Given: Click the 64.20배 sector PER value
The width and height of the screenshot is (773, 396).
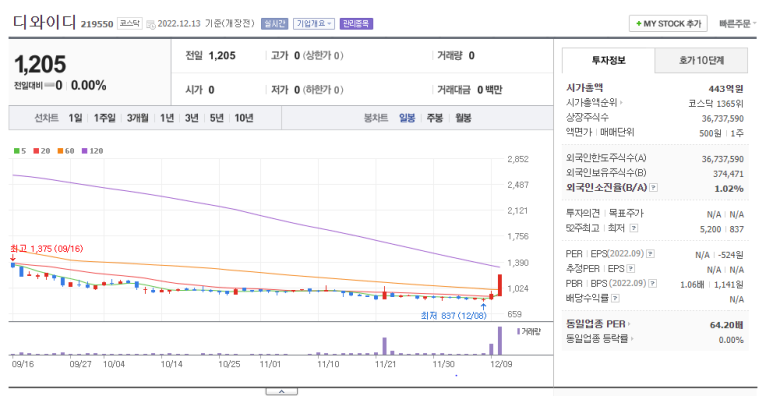Looking at the screenshot, I should pyautogui.click(x=727, y=324).
